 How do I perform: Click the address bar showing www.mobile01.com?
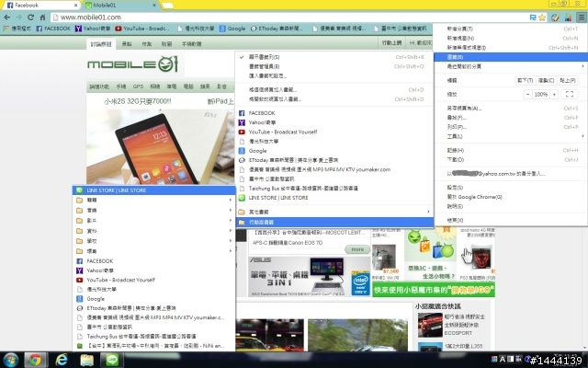[288, 17]
